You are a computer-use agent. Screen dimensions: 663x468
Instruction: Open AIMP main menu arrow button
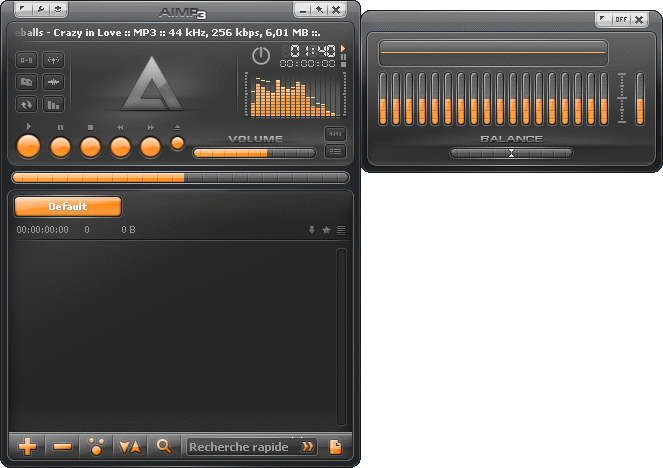[x=23, y=9]
